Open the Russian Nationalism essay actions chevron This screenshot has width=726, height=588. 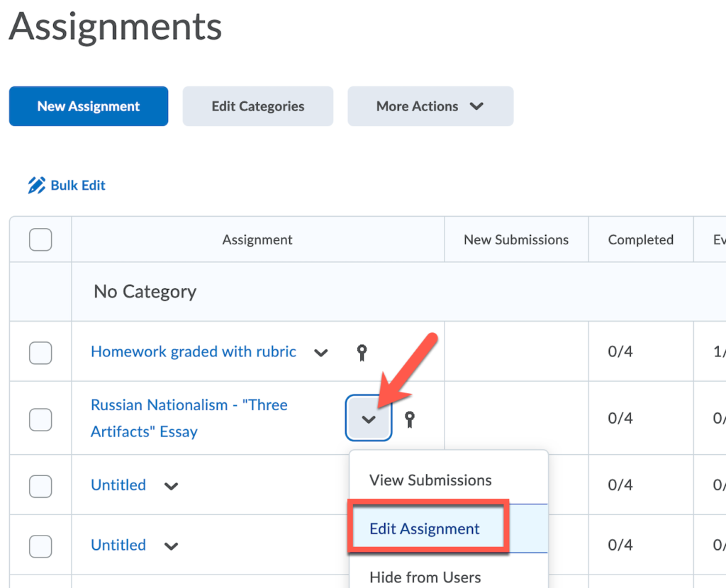pos(368,418)
